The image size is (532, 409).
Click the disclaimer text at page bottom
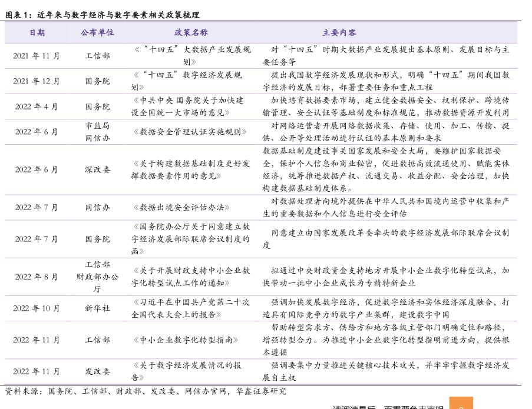[388, 406]
